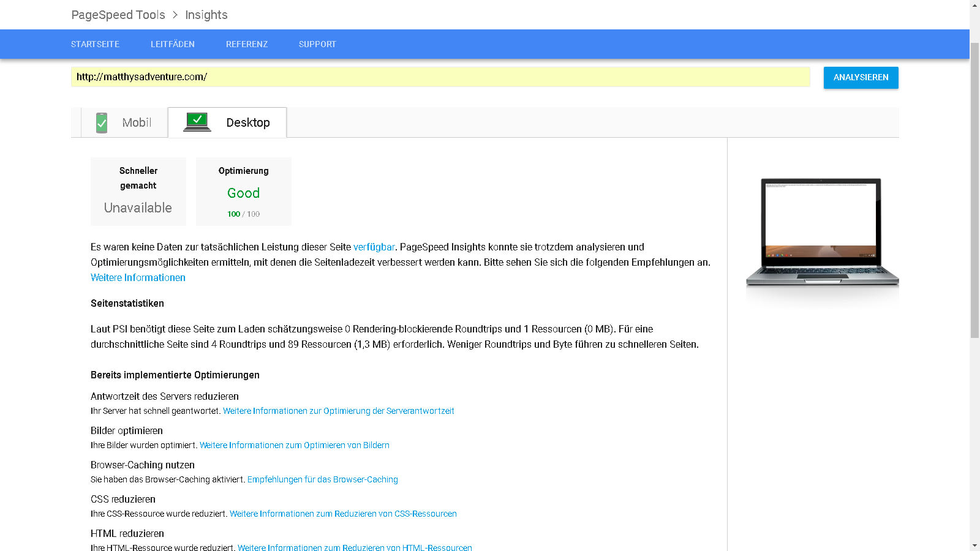
Task: Click the 'HTML reduzieren' rule title
Action: tap(127, 534)
